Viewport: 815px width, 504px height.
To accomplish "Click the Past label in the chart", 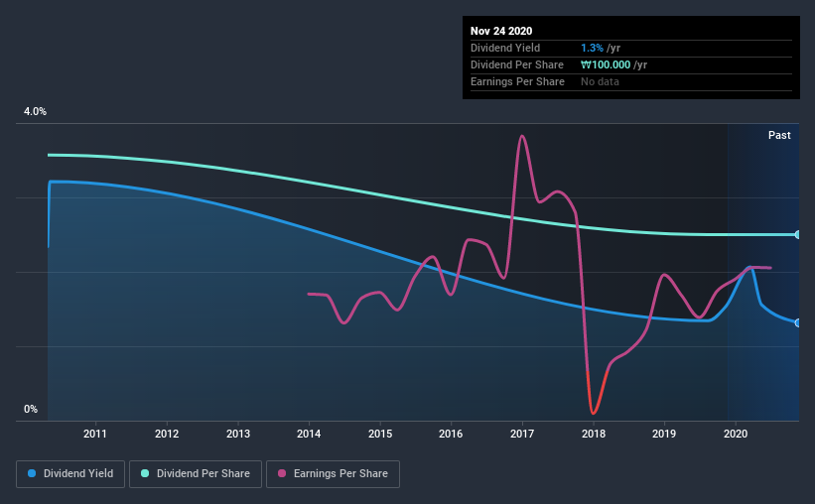I will [779, 135].
